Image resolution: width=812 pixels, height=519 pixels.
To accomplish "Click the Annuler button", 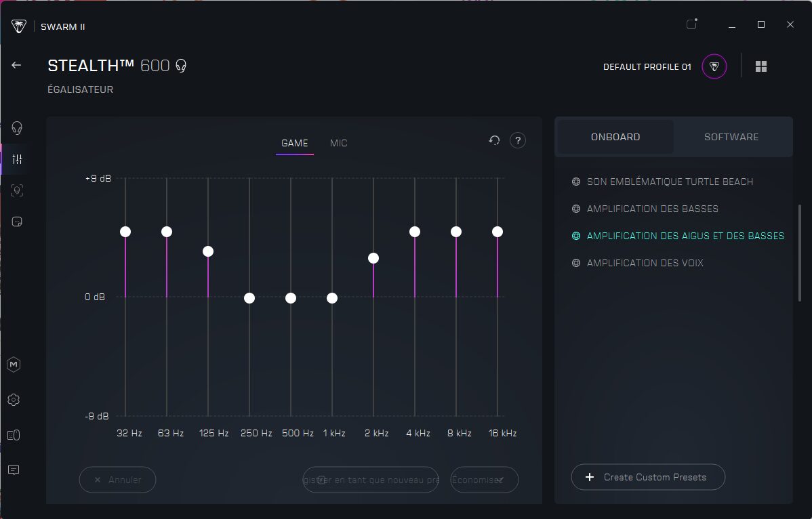I will point(117,480).
